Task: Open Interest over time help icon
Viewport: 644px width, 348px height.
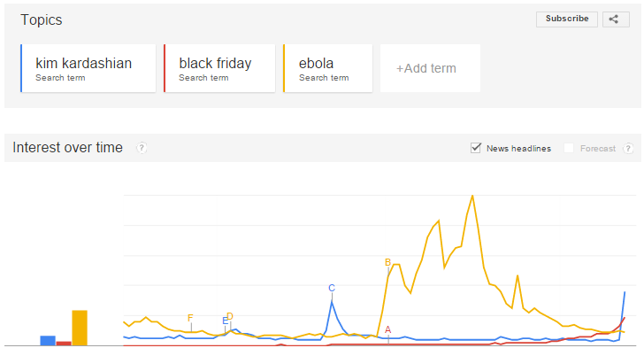Action: [x=142, y=148]
